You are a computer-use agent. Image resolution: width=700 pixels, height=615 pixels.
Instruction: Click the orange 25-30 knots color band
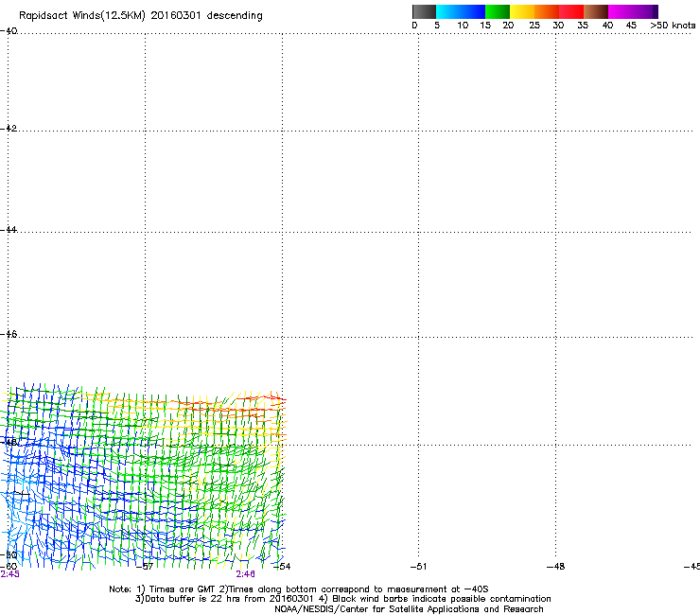pyautogui.click(x=547, y=11)
